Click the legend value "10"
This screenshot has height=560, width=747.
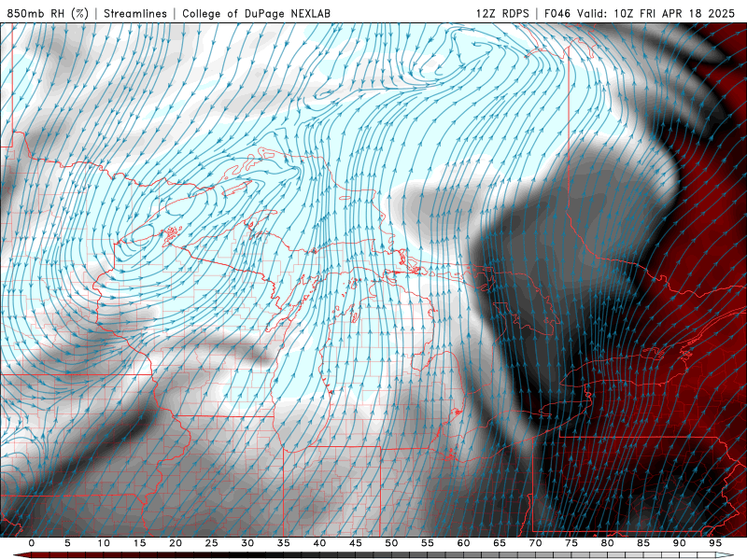pyautogui.click(x=104, y=543)
